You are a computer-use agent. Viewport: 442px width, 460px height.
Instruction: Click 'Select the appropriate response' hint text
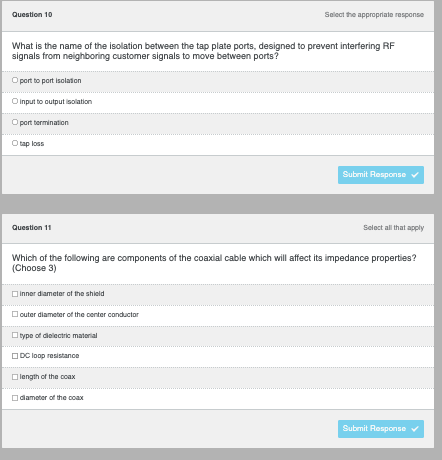click(x=374, y=15)
